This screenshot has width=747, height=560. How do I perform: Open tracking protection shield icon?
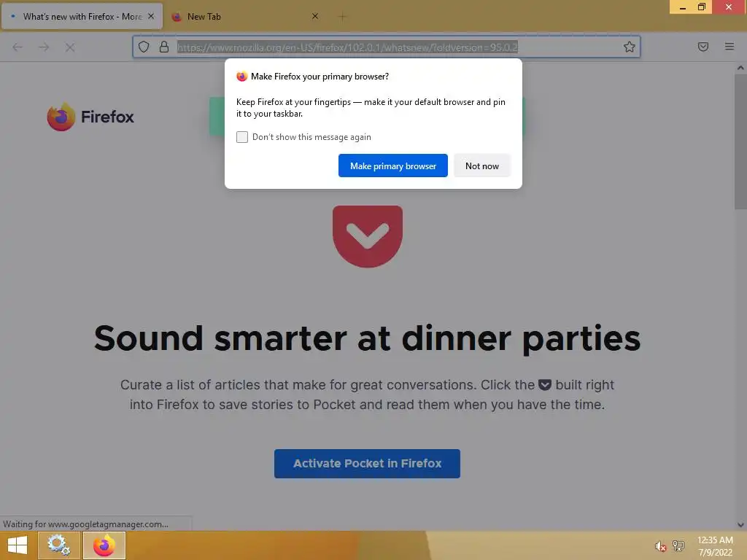pyautogui.click(x=144, y=47)
